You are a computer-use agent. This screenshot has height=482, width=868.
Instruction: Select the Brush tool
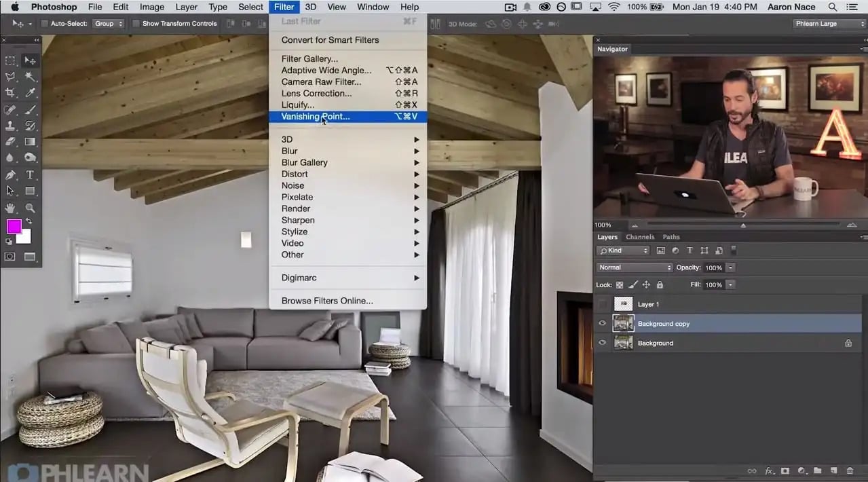point(30,109)
